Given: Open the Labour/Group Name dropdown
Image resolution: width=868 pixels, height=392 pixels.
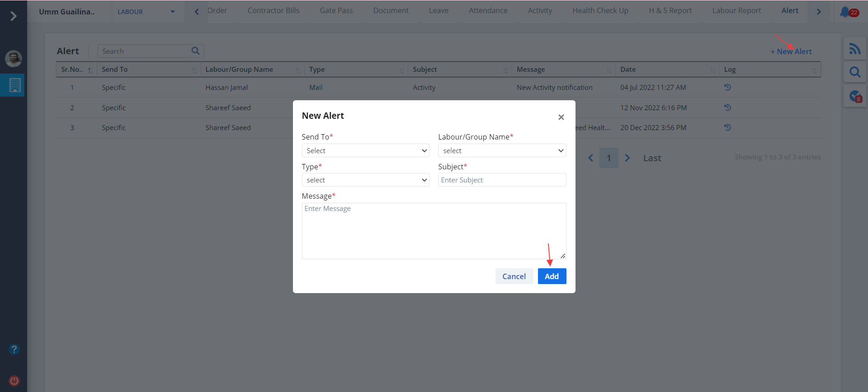Looking at the screenshot, I should 502,150.
